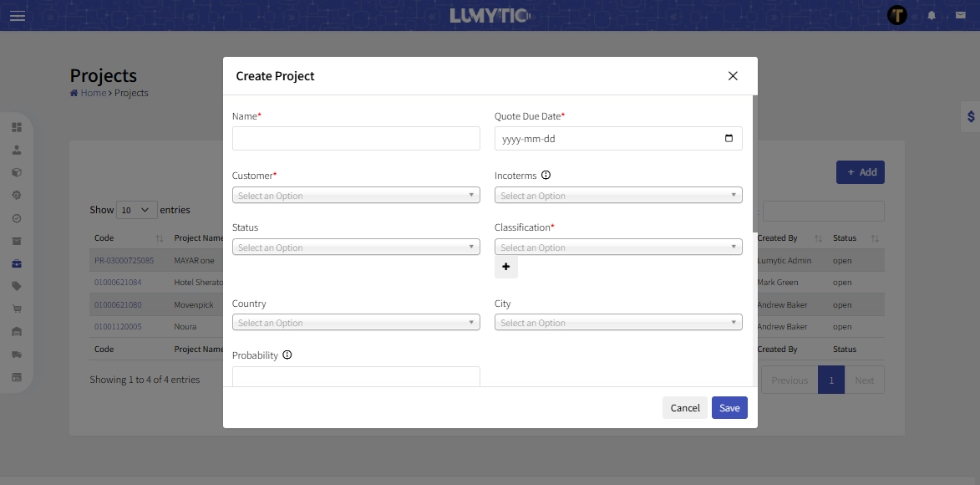The width and height of the screenshot is (980, 485).
Task: Open the Customer dropdown
Action: click(356, 195)
